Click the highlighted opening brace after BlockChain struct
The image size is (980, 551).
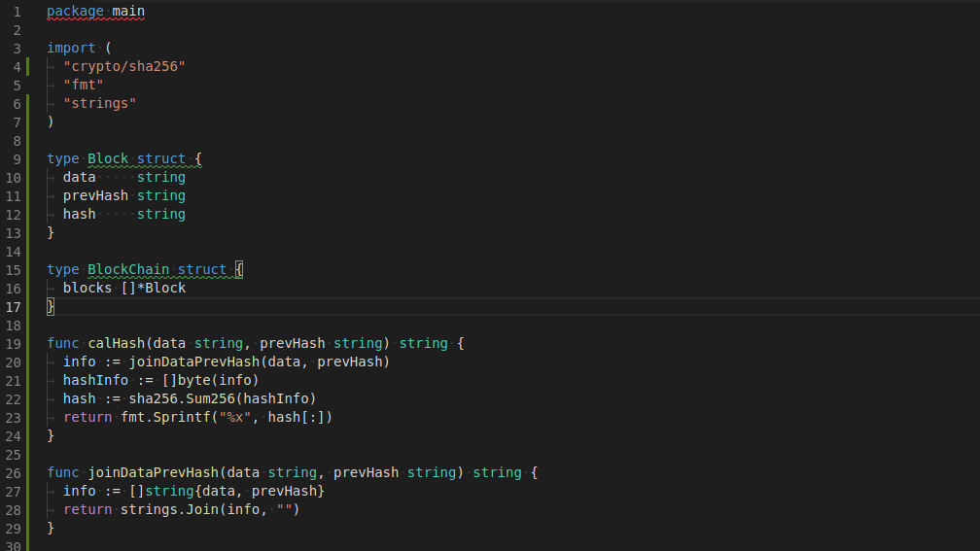(x=239, y=269)
